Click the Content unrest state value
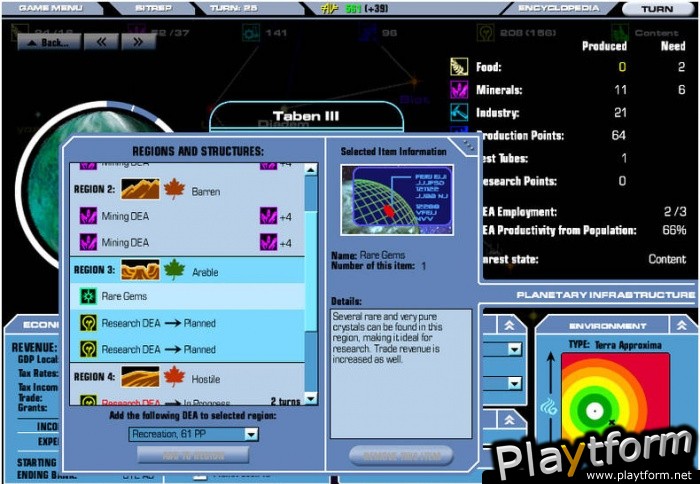 click(x=667, y=259)
